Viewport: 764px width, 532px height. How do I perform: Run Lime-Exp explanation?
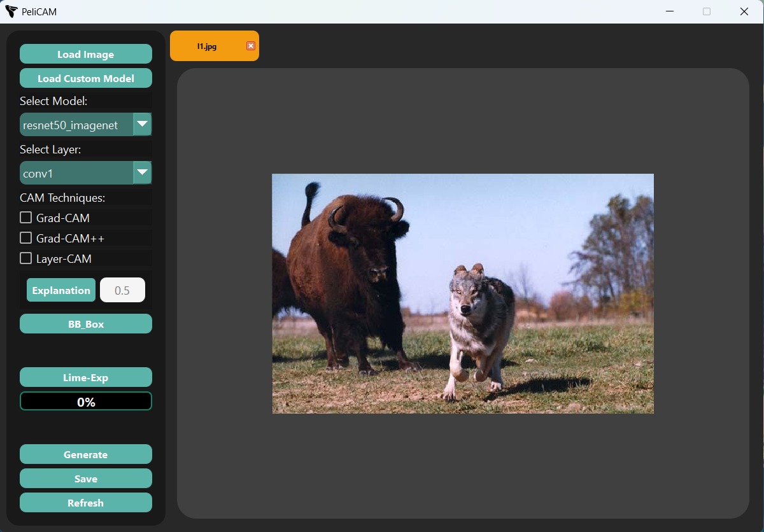click(x=85, y=377)
